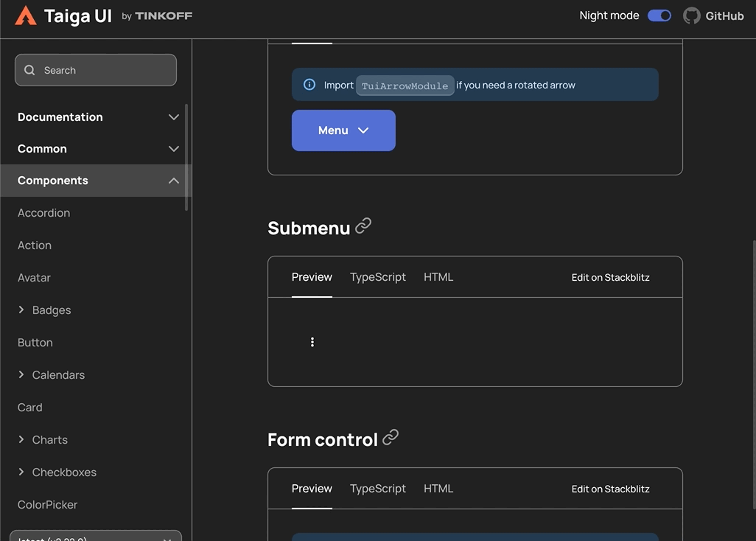Copy the Form control heading anchor link
This screenshot has width=756, height=541.
point(390,438)
